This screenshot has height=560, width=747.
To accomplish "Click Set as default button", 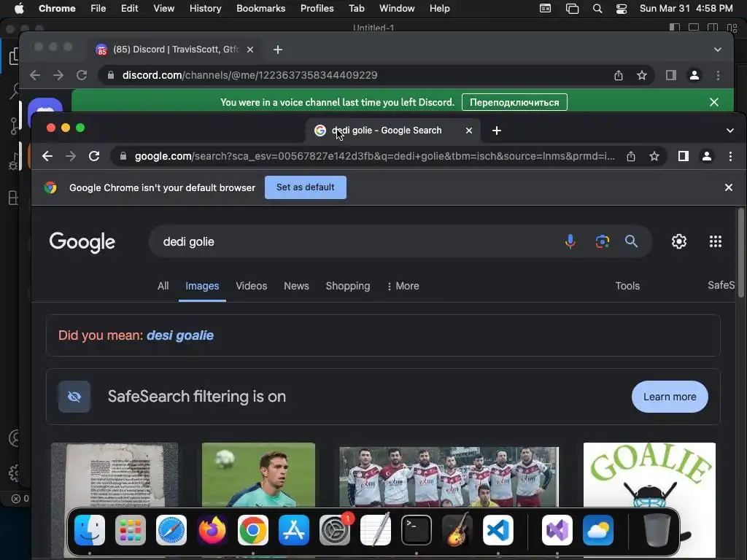I will 306,187.
